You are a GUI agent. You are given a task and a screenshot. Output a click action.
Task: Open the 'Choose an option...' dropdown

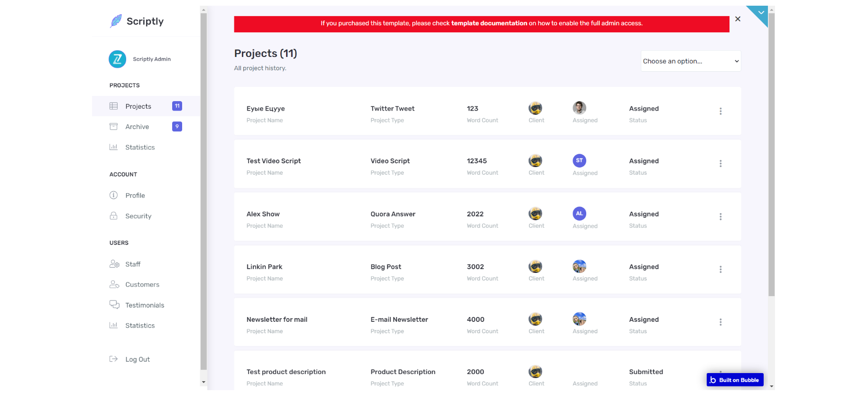pos(691,61)
